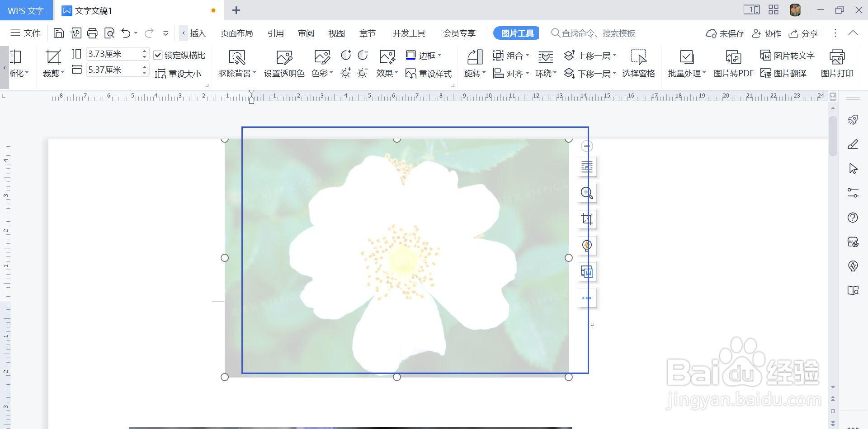Click zoom magnifier icon beside image
Image resolution: width=868 pixels, height=429 pixels.
tap(587, 193)
